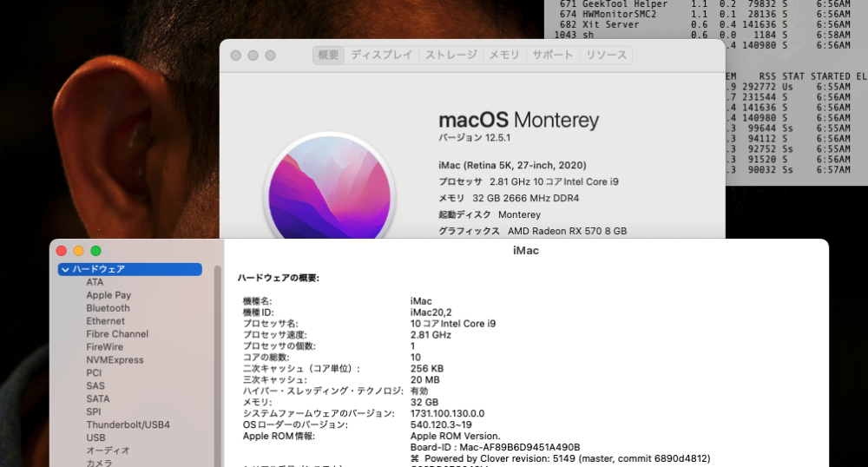Viewport: 868px width, 467px height.
Task: Minimize the iMac System Information window
Action: pos(79,251)
